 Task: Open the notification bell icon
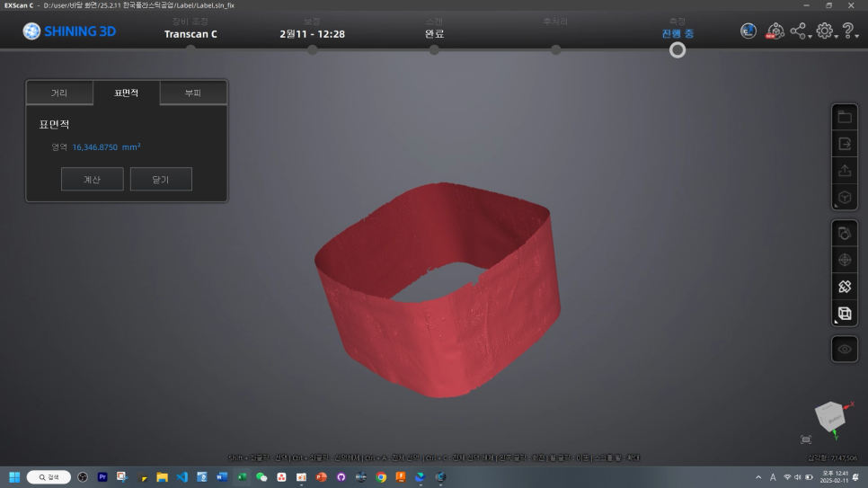point(856,477)
